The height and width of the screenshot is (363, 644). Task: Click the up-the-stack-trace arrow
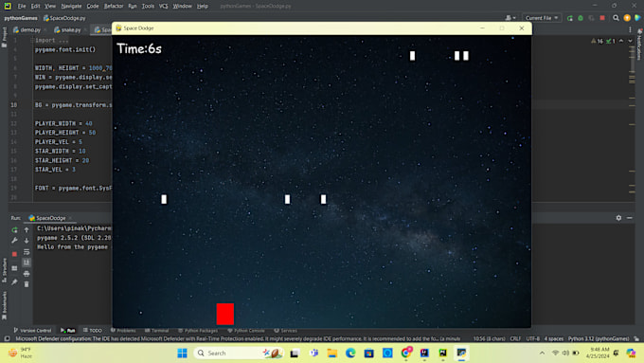27,229
